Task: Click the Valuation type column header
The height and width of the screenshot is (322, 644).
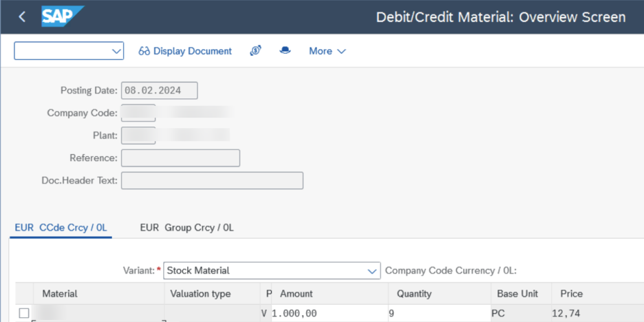Action: (x=212, y=294)
